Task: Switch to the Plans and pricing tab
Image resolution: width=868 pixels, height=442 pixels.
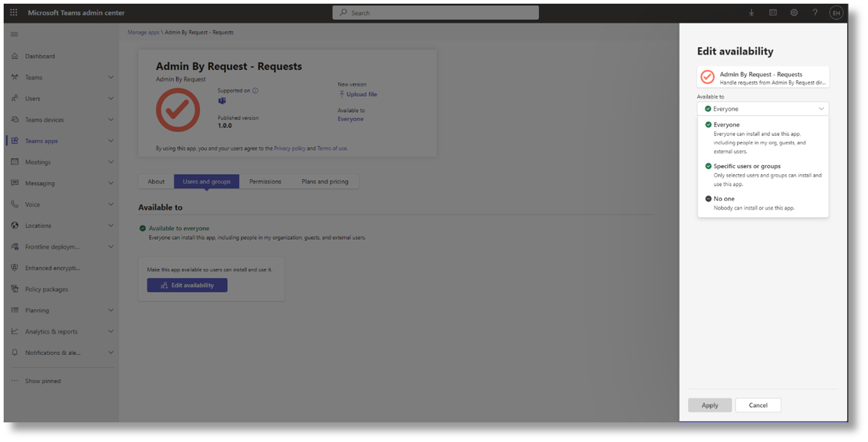Action: (325, 181)
